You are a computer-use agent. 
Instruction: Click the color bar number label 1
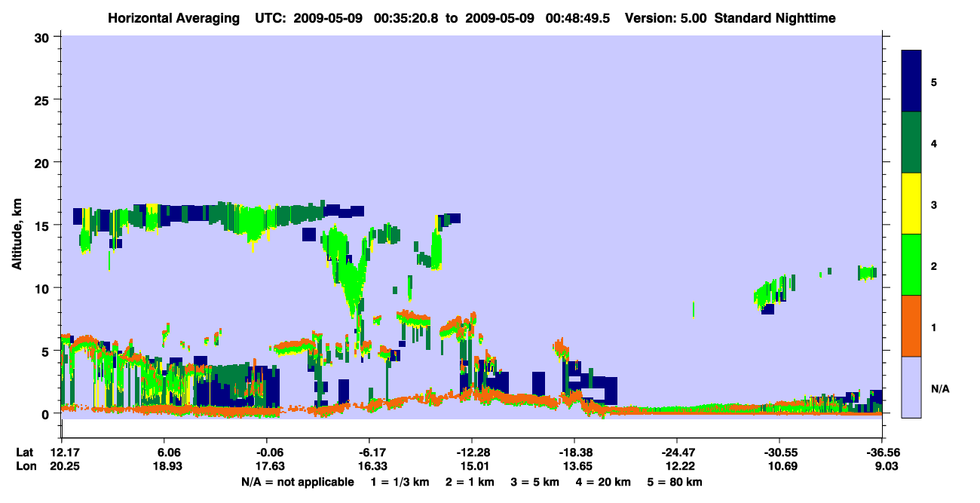[x=934, y=327]
